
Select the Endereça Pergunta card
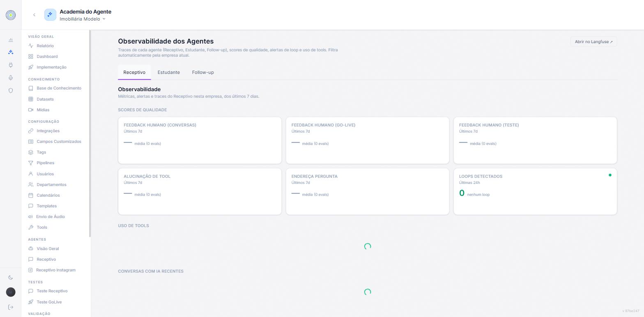[368, 191]
